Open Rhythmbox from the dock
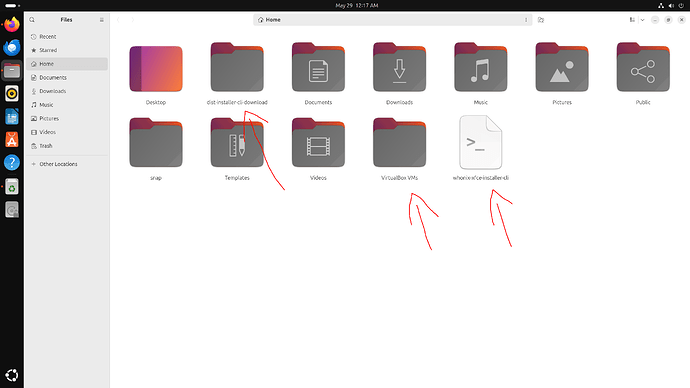Viewport: 690px width, 388px height. (x=12, y=93)
